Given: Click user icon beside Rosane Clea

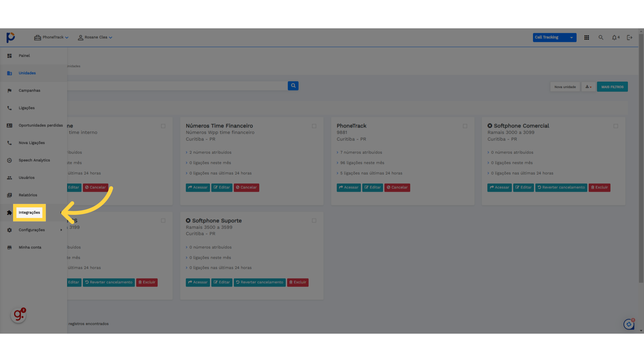Looking at the screenshot, I should (x=80, y=38).
